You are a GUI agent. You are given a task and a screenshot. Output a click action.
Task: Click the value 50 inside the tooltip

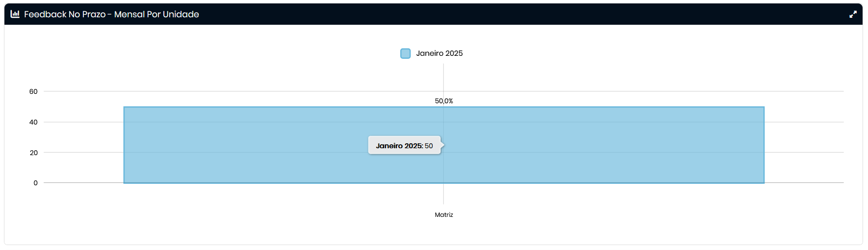(429, 146)
